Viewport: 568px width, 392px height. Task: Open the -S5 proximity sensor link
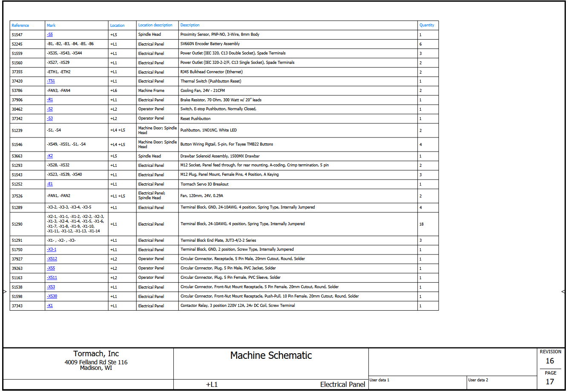click(50, 34)
